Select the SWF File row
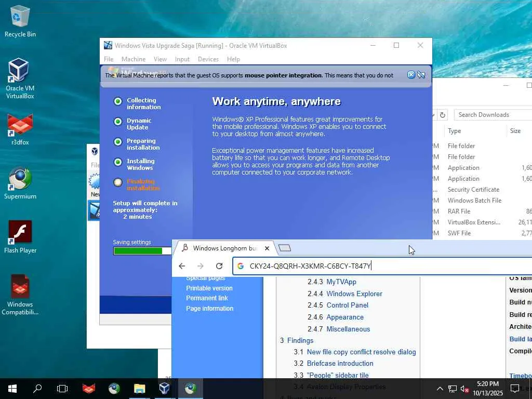 (482, 233)
